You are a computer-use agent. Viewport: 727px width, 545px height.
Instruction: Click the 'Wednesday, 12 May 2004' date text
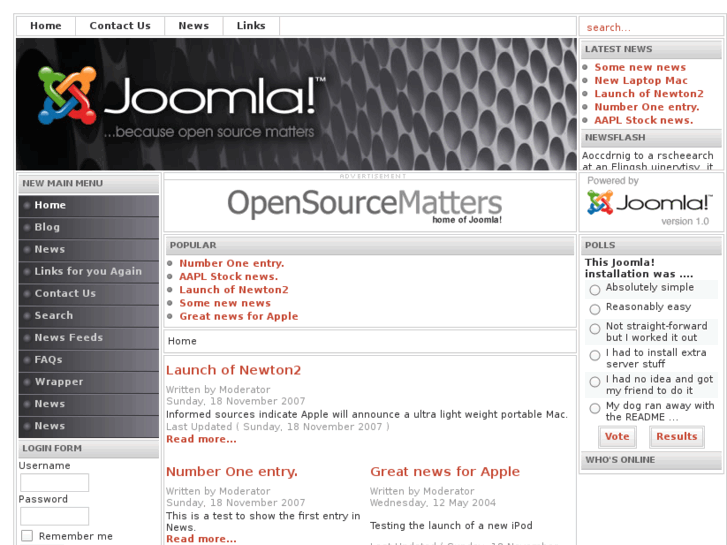tap(433, 503)
